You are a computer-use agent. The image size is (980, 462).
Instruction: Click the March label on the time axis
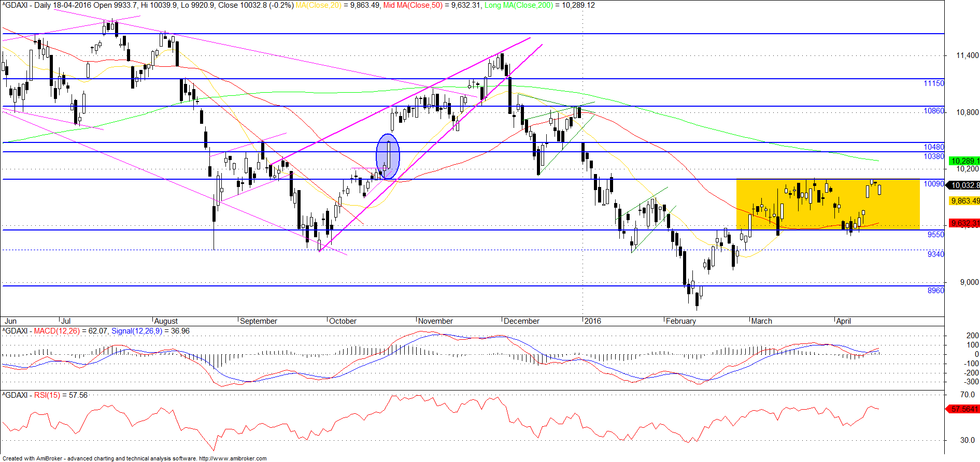[x=762, y=321]
